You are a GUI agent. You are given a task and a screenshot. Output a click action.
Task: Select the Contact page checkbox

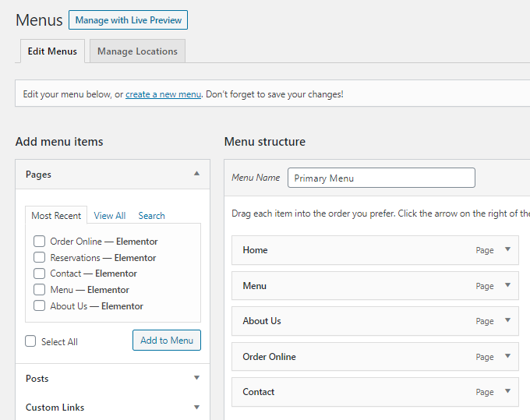pyautogui.click(x=39, y=274)
